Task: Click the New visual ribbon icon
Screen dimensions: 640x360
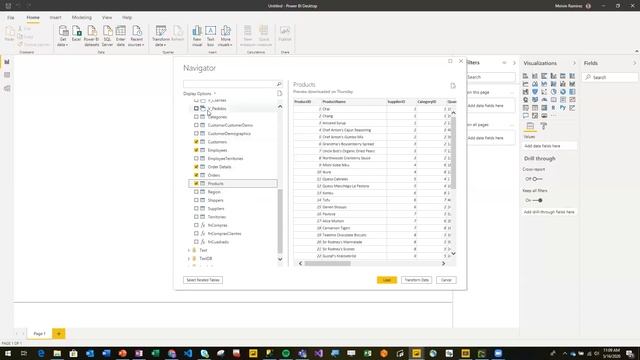Action: pyautogui.click(x=197, y=36)
